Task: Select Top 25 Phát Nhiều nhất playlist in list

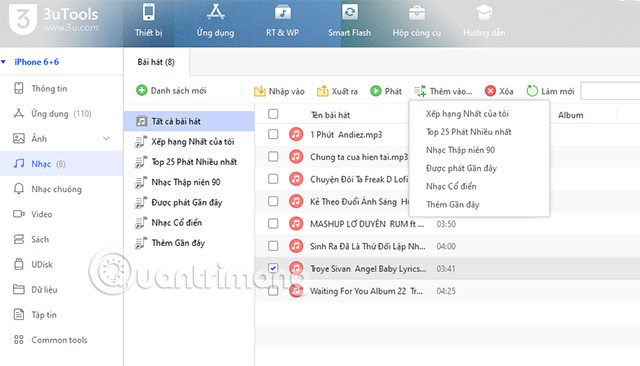Action: click(189, 162)
